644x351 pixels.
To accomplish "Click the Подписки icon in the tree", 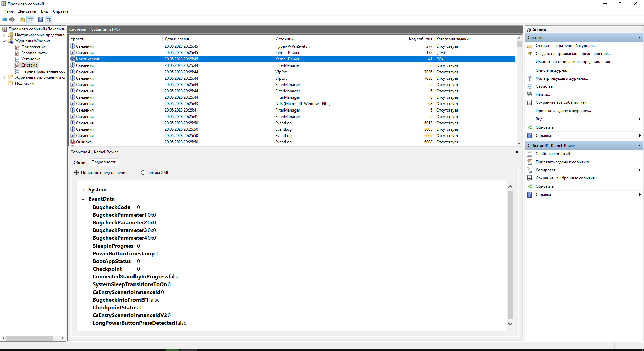I will (x=11, y=83).
